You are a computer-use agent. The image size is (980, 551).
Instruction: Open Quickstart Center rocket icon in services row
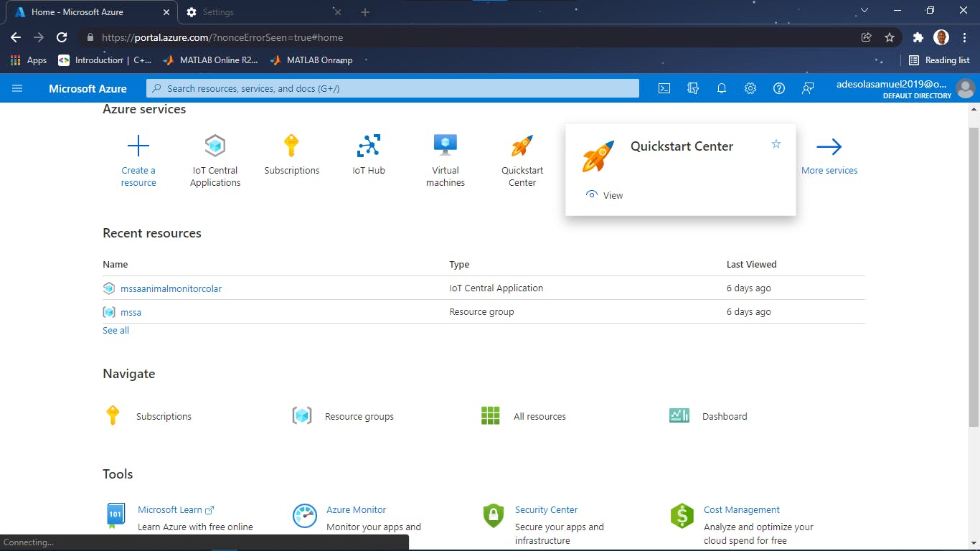pos(522,146)
